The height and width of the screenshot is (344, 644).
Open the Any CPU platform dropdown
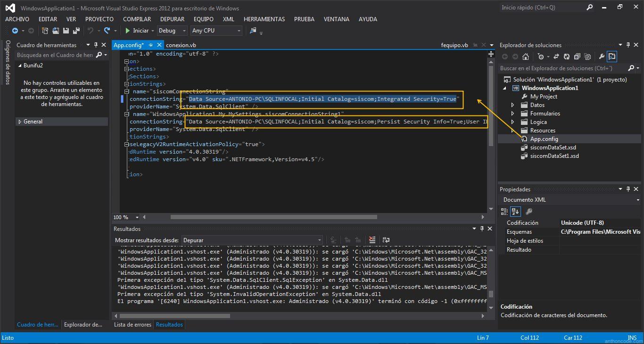click(238, 30)
